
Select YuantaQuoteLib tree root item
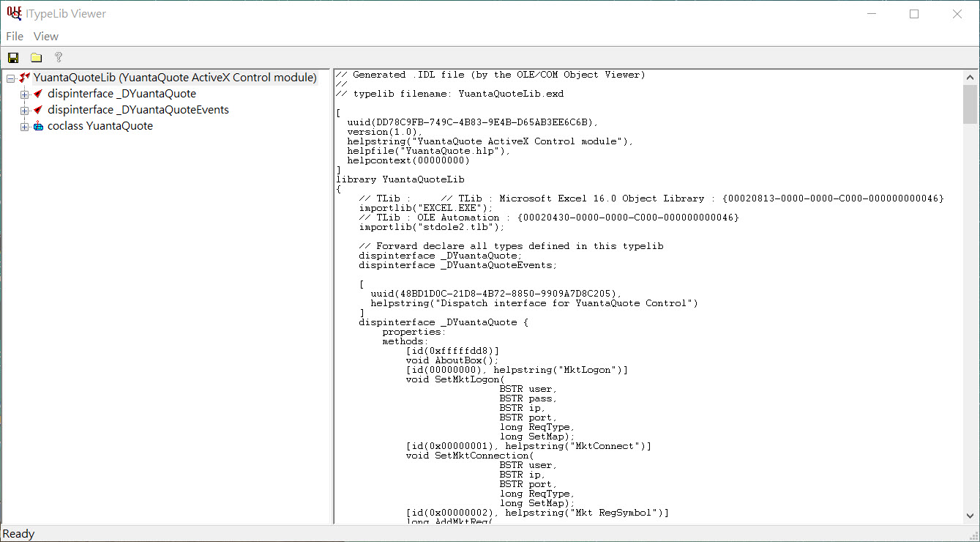175,78
